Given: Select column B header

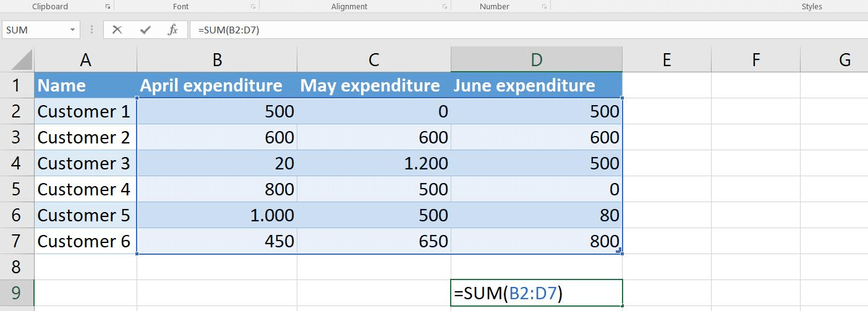Looking at the screenshot, I should coord(217,59).
